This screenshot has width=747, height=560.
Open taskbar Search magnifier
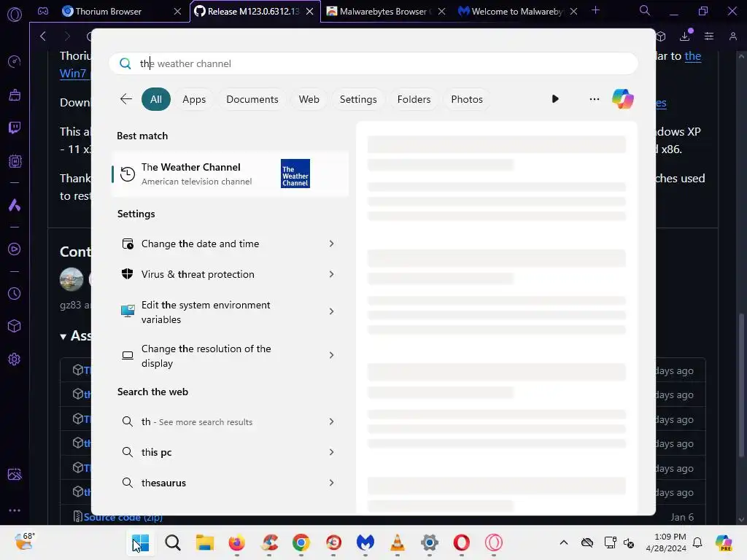pos(173,542)
